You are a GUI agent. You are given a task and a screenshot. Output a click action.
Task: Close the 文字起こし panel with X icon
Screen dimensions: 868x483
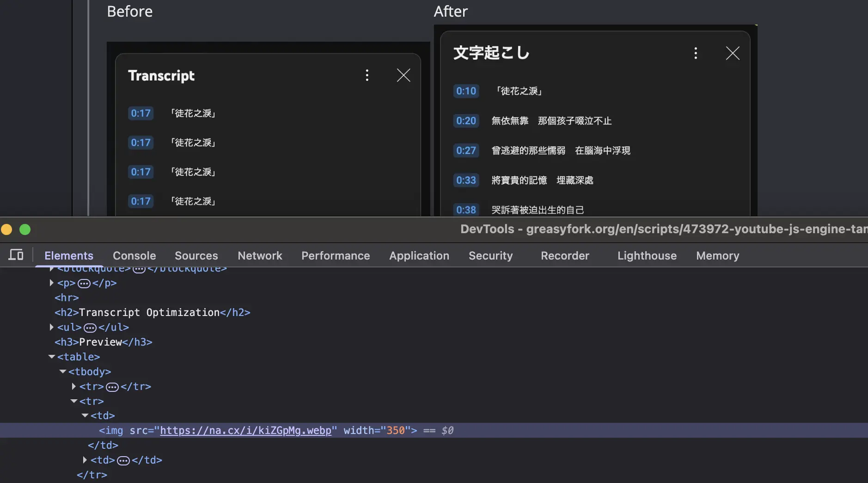coord(732,53)
